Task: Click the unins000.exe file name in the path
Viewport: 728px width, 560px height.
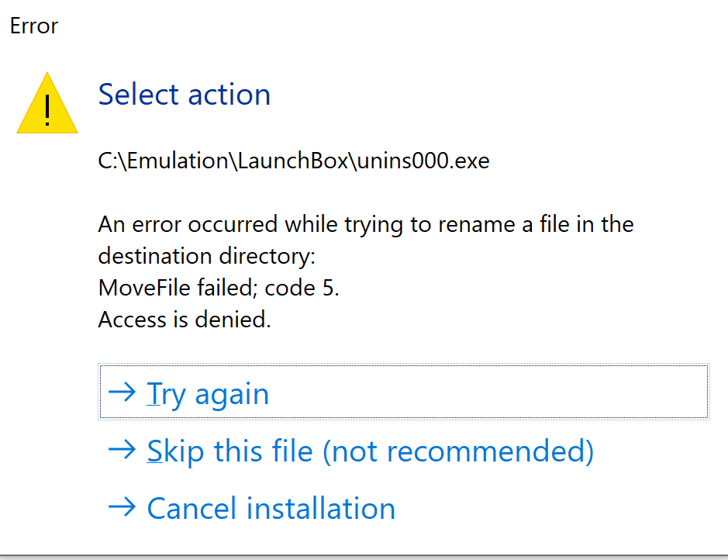Action: [423, 161]
